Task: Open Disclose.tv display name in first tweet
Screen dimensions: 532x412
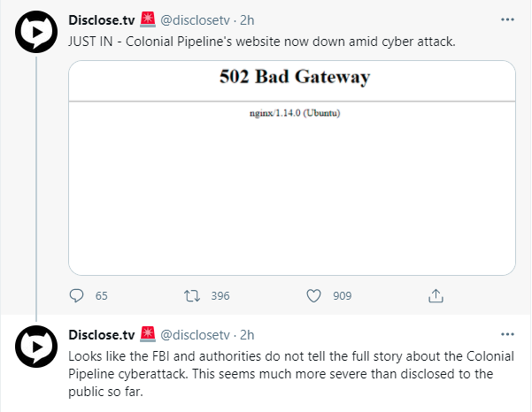Action: coord(102,20)
